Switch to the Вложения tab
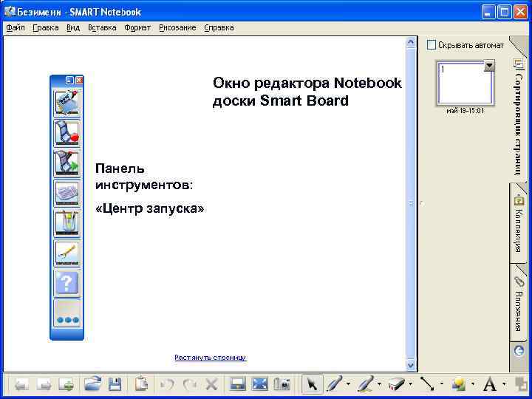Screen dimensions: 532x399 [519, 304]
